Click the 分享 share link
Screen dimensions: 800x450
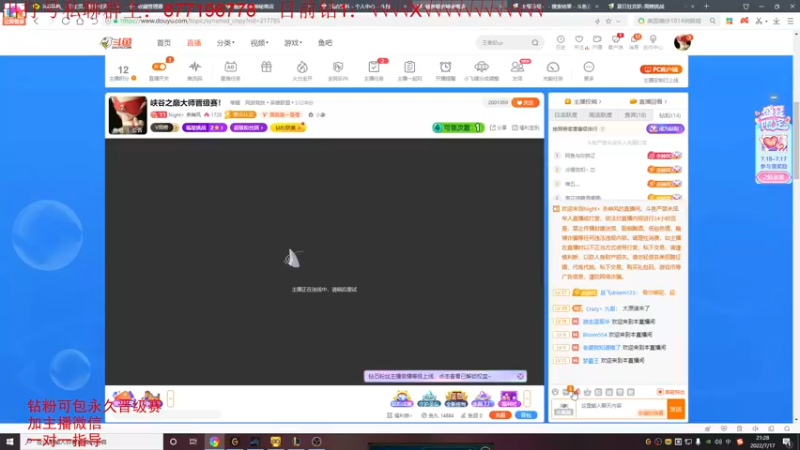(498, 128)
